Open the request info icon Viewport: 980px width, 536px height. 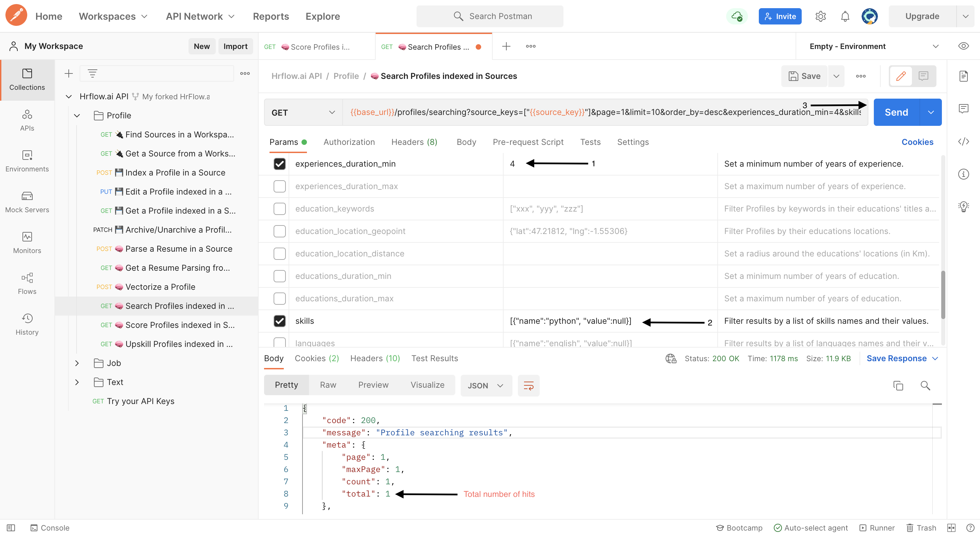(963, 174)
